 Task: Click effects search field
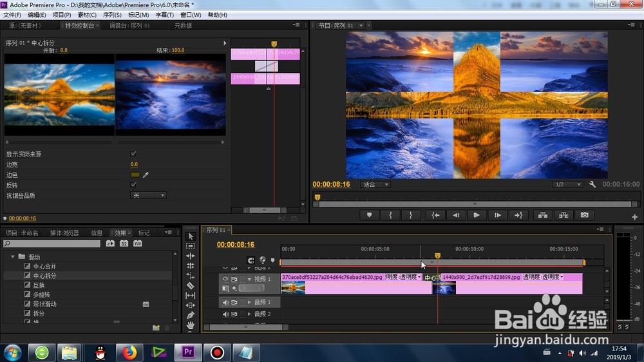[52, 243]
